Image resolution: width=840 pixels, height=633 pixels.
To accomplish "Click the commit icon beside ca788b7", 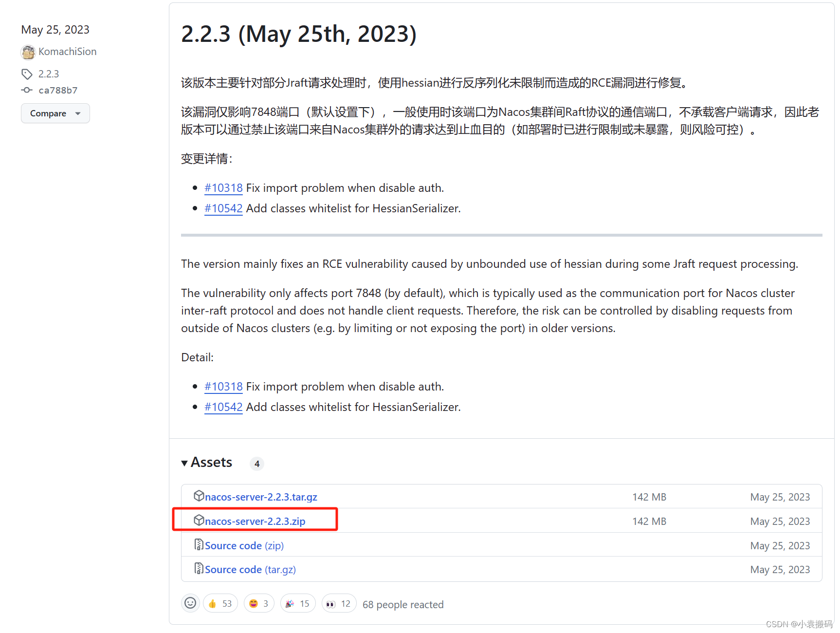I will [27, 90].
